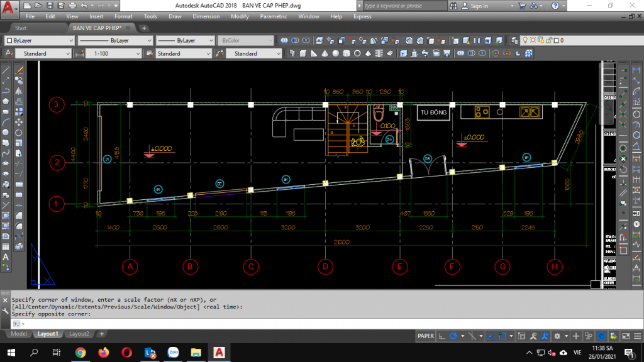The height and width of the screenshot is (362, 644).
Task: Select the Trim modify tool
Action: 19,163
